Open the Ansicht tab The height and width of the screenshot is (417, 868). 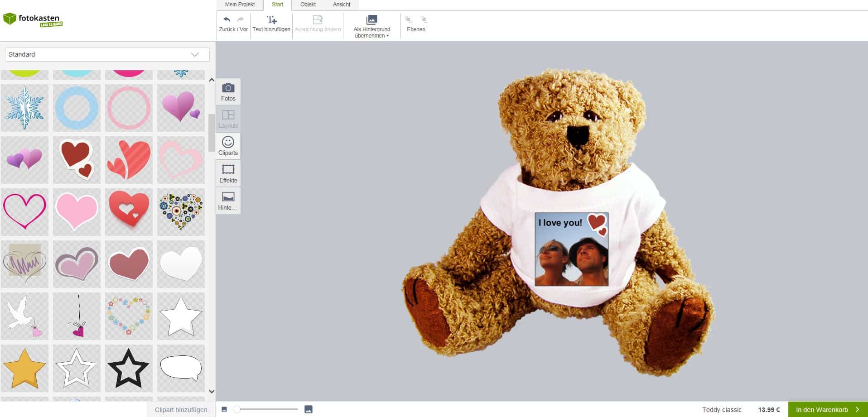(342, 5)
